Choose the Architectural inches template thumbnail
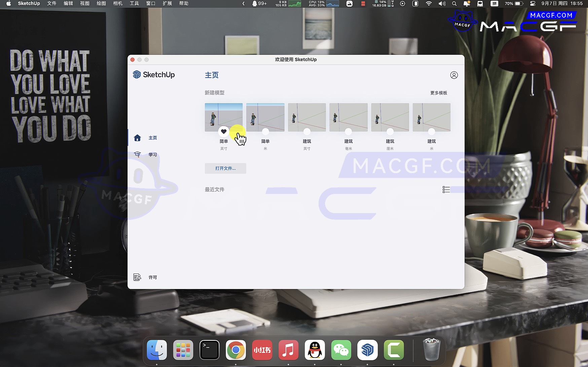The width and height of the screenshot is (588, 367). tap(307, 117)
